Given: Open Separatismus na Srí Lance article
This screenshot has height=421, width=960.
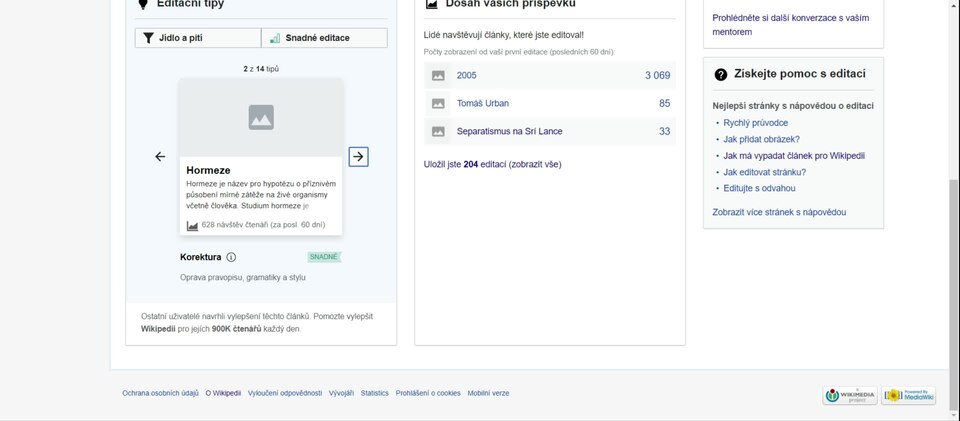Looking at the screenshot, I should coord(509,132).
